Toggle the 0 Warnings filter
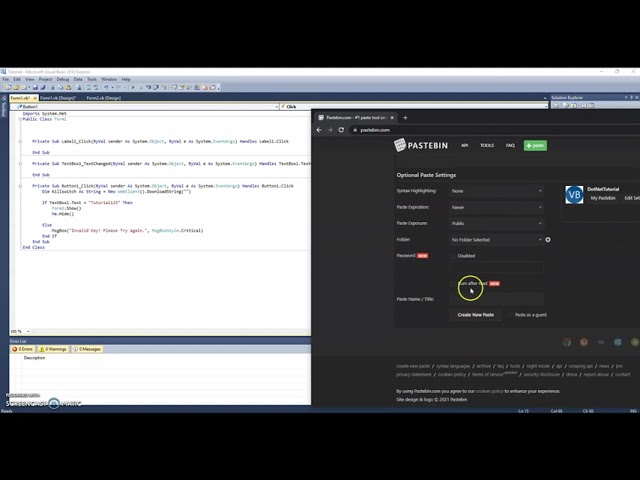Screen dimensions: 640x480 [53, 349]
